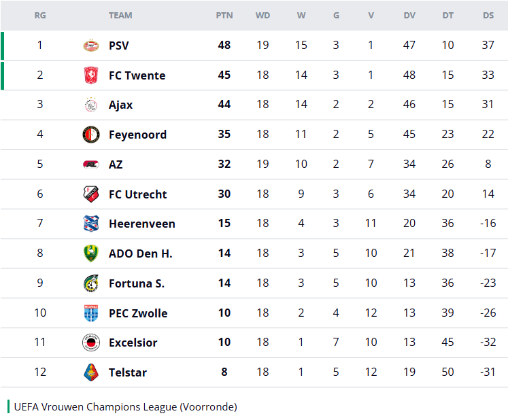
Task: Click the Heerenveen club logo
Action: [90, 224]
